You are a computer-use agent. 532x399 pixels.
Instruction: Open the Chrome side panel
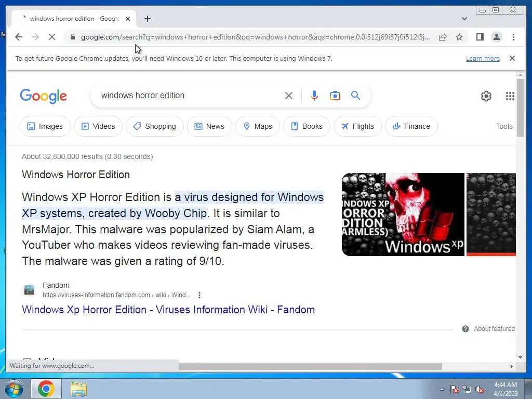point(480,37)
